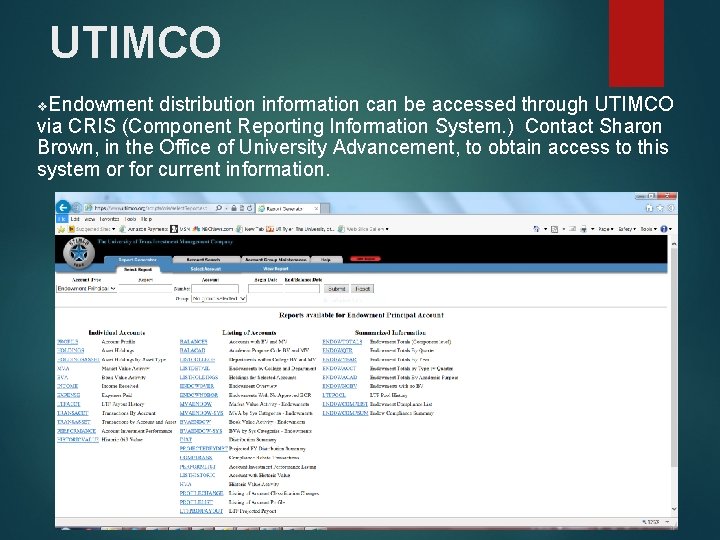The width and height of the screenshot is (720, 540).
Task: Switch to the View Report sub-tab
Action: (276, 269)
